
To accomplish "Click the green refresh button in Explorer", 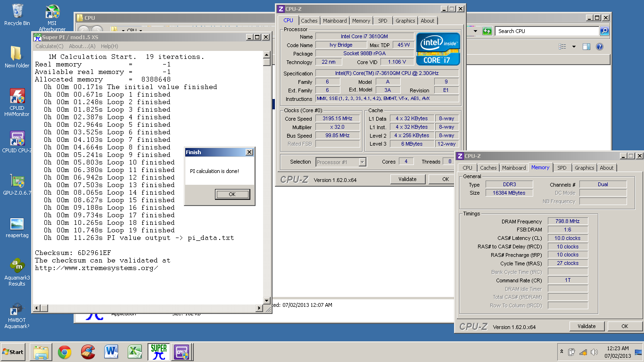I will tap(487, 31).
